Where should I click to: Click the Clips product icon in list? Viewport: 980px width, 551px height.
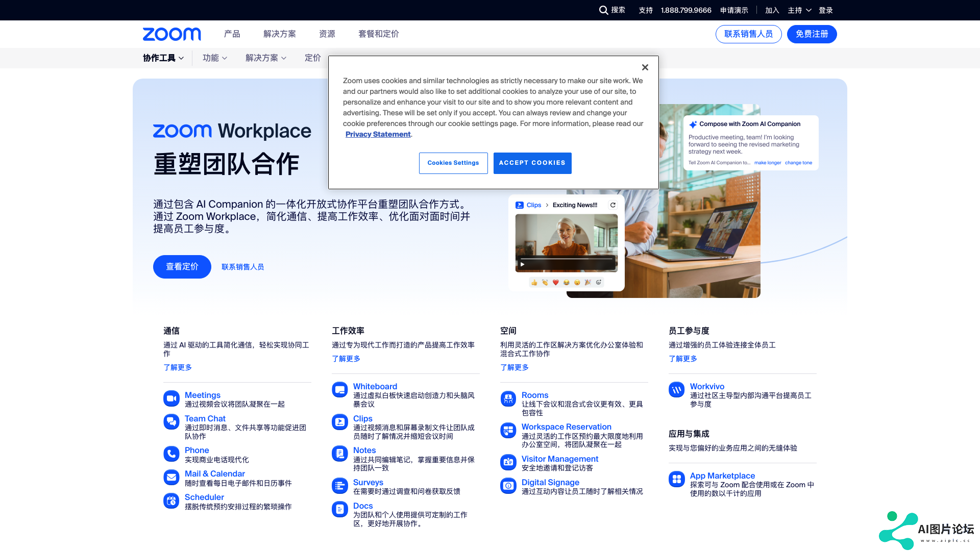340,422
